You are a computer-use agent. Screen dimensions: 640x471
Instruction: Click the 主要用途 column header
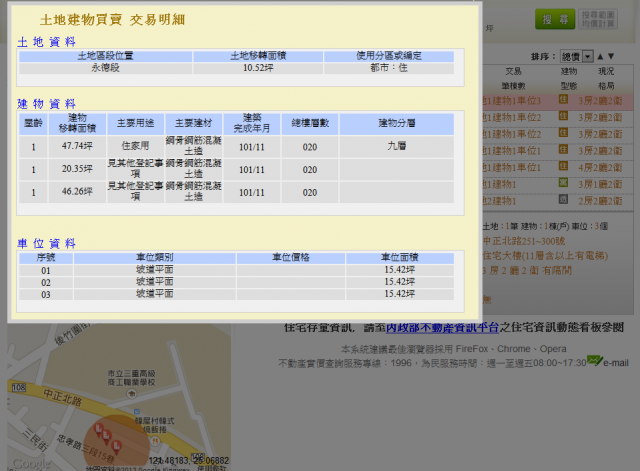tap(136, 124)
